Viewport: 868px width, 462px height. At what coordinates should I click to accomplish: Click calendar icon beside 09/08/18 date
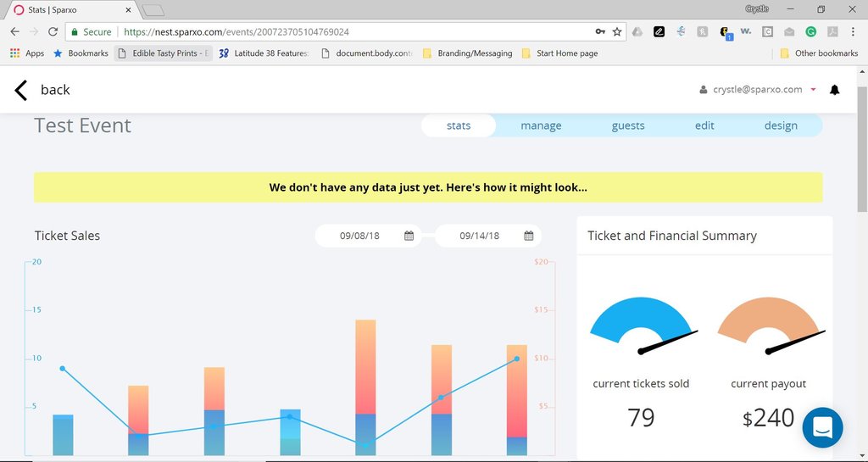click(409, 236)
